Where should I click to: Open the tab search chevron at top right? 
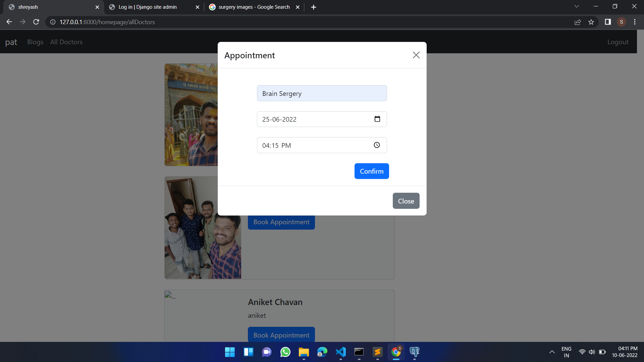pyautogui.click(x=577, y=6)
